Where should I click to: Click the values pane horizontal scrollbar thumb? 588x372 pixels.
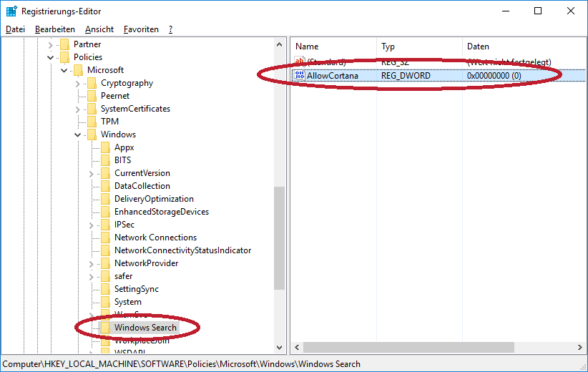pos(408,347)
